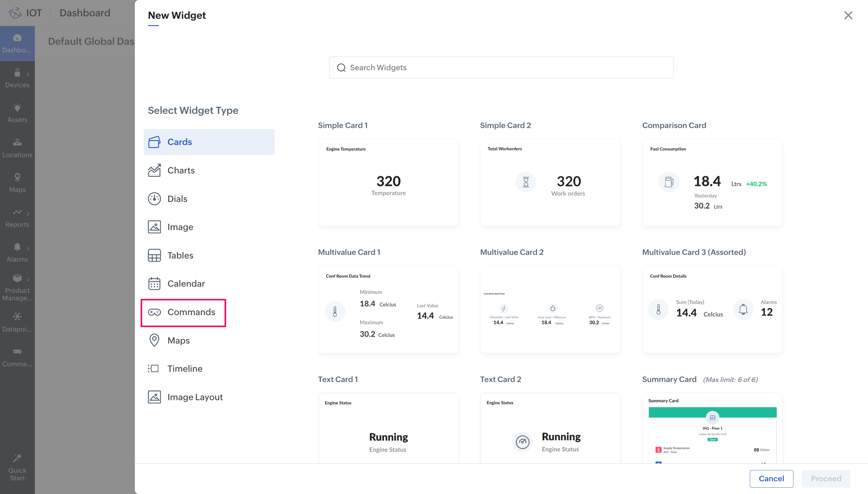
Task: Select the Cards widget type tab
Action: click(209, 142)
